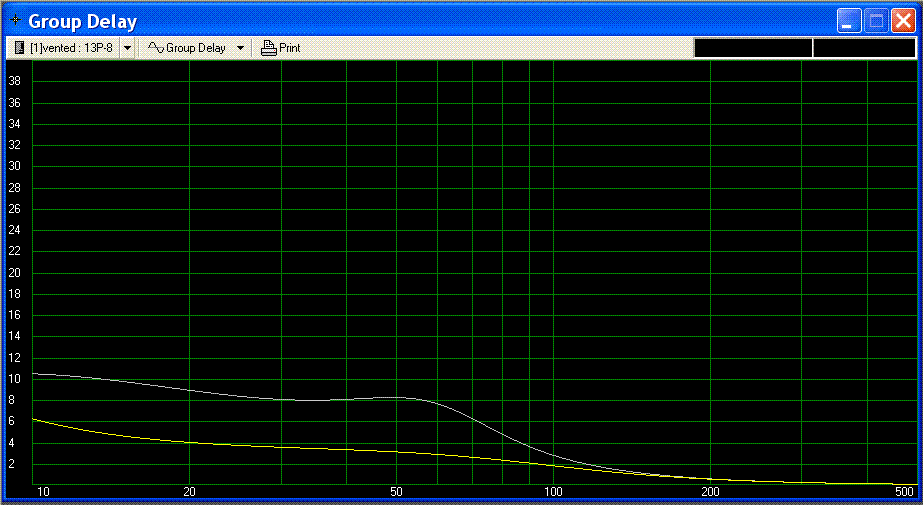Click the Group Delay title bar text

tap(82, 21)
